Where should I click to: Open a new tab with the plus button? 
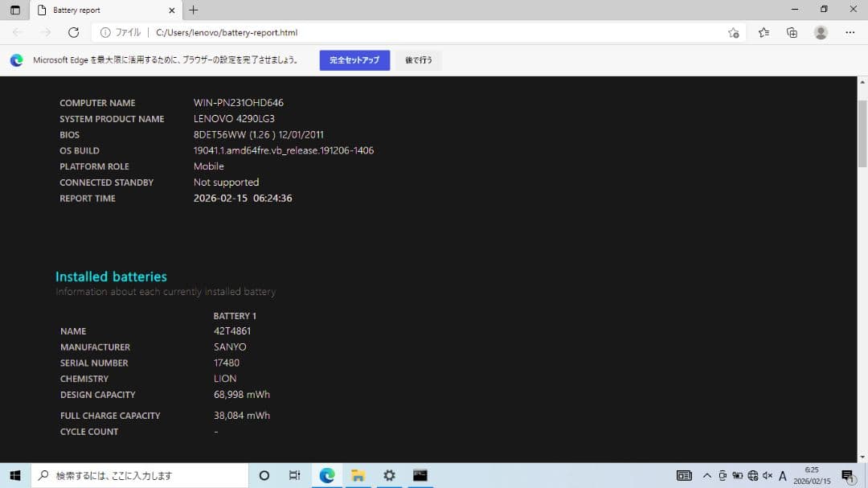[x=193, y=10]
